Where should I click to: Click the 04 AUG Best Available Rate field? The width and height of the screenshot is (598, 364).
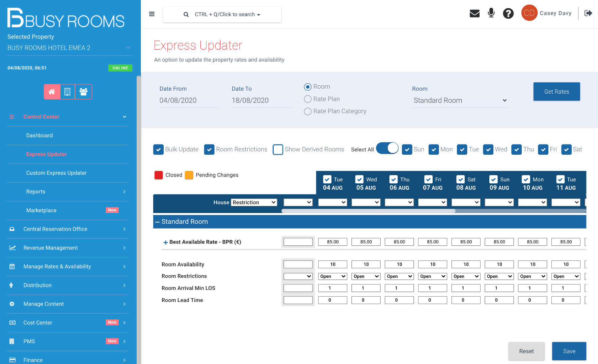[x=332, y=242]
